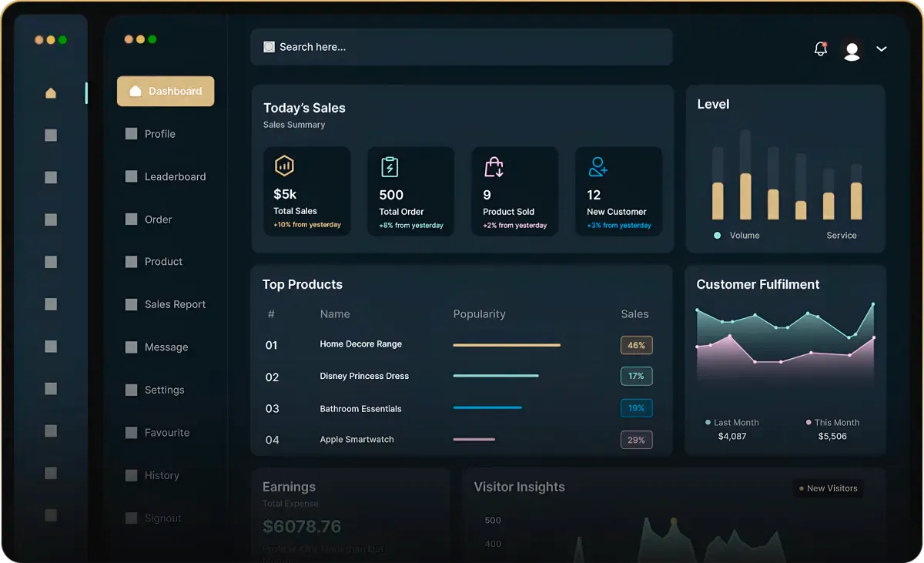The width and height of the screenshot is (924, 563).
Task: Open the Message menu item
Action: point(156,347)
